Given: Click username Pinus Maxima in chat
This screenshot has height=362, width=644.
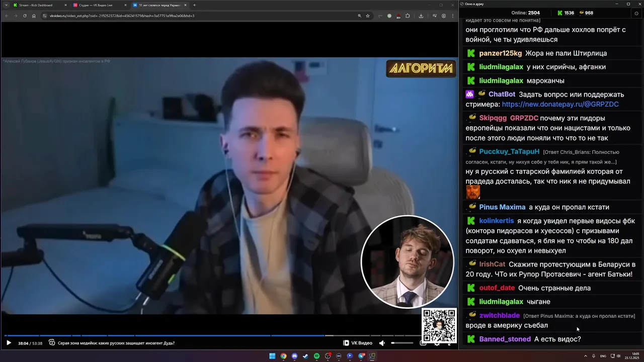Looking at the screenshot, I should pos(502,207).
